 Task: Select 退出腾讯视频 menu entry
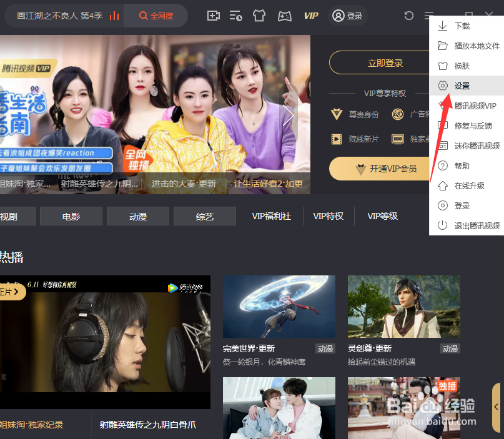[467, 225]
